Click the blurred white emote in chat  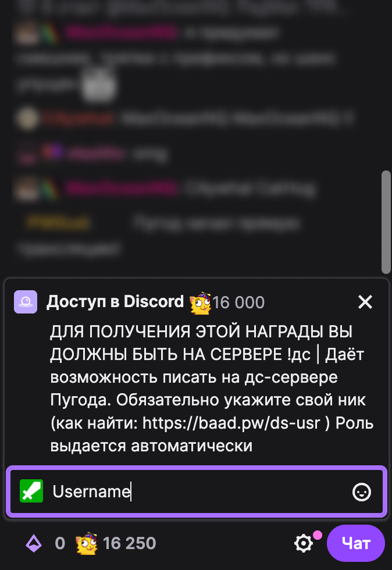(x=98, y=85)
